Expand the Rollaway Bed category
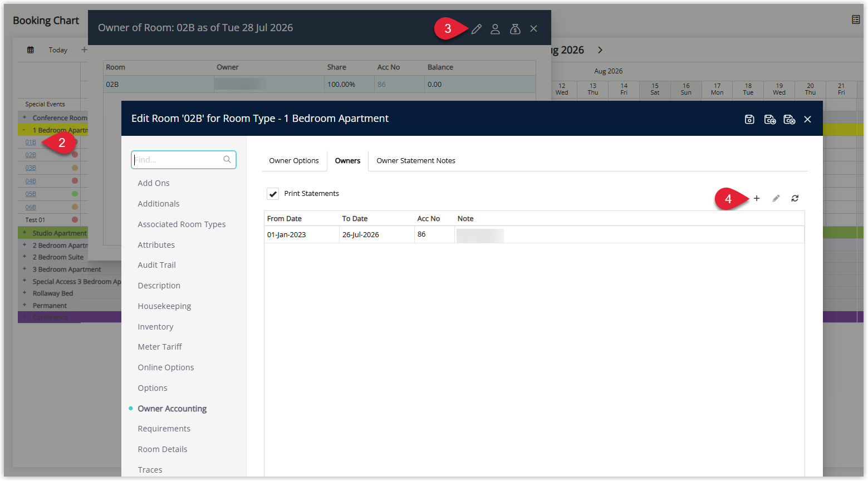Viewport: 868px width, 481px height. (x=24, y=293)
